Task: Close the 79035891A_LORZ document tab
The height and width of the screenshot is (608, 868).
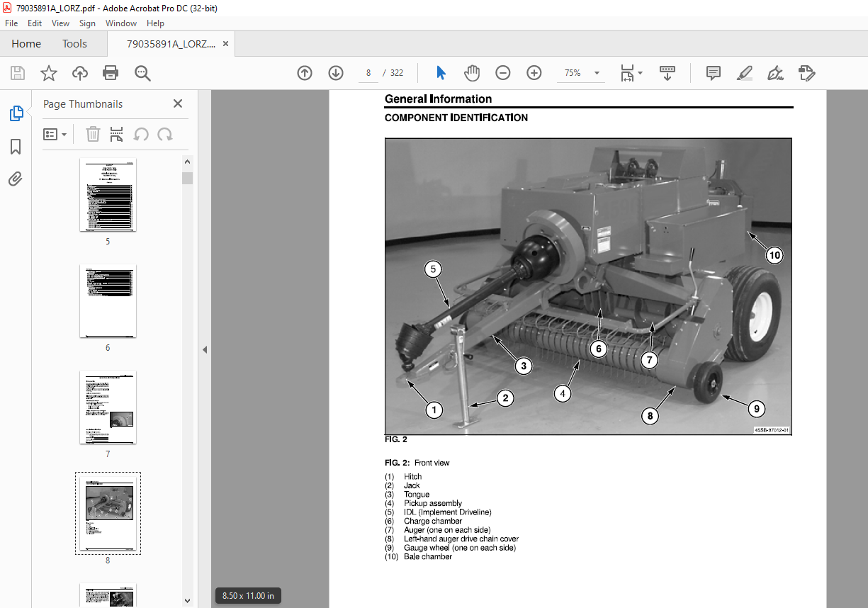Action: (x=225, y=44)
